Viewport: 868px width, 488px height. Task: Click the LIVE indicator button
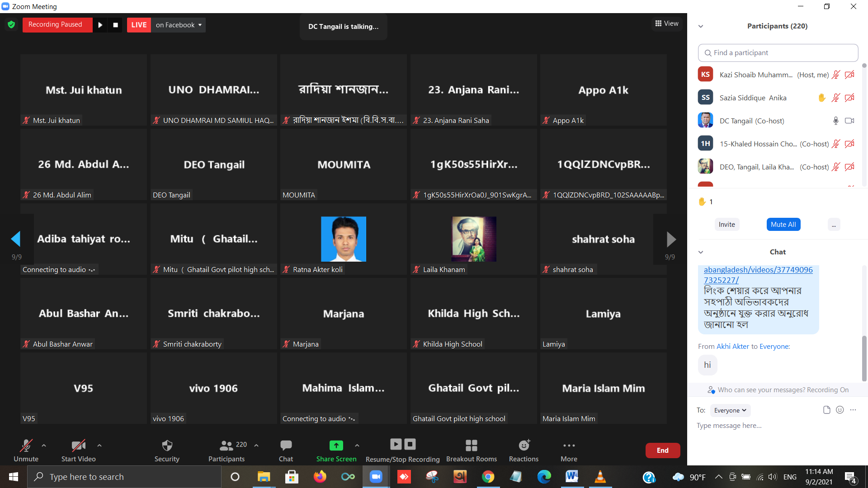pos(139,25)
